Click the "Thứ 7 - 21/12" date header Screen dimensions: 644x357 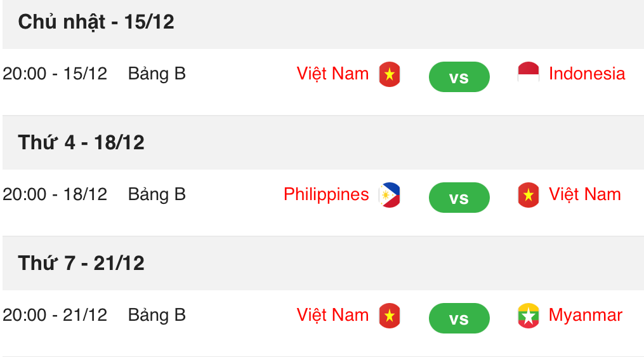pos(81,263)
